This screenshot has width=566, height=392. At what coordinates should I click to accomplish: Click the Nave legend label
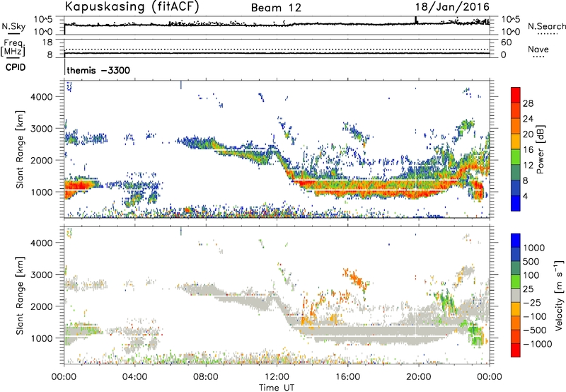538,49
